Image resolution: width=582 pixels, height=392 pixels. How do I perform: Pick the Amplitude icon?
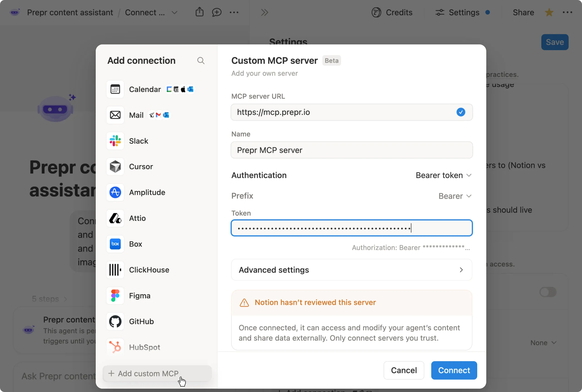point(115,192)
